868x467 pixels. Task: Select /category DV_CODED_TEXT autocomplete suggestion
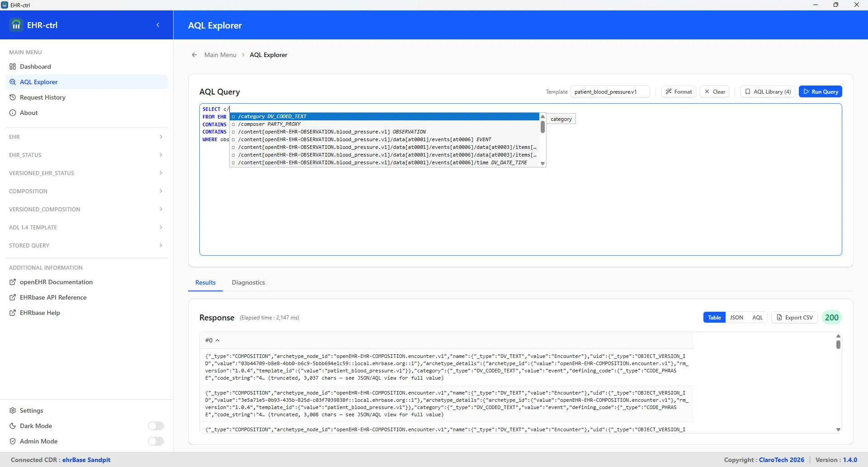click(x=385, y=116)
